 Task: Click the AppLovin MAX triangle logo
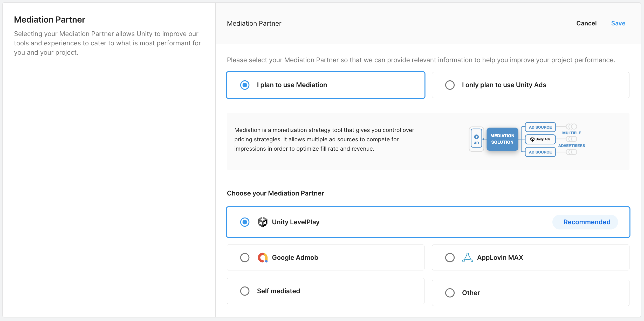point(467,257)
